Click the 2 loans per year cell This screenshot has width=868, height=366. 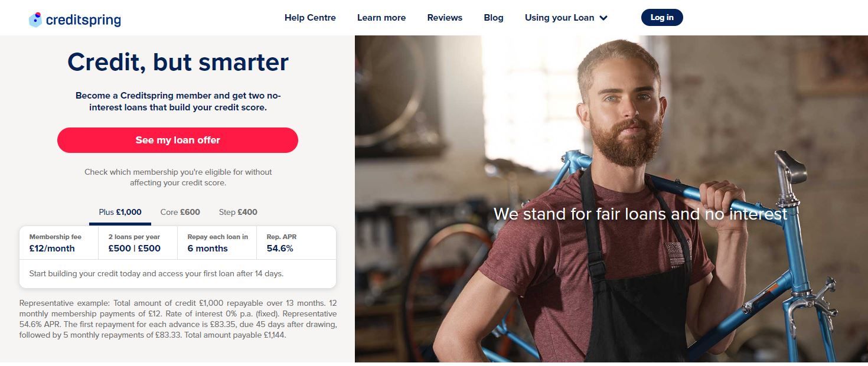[x=138, y=243]
